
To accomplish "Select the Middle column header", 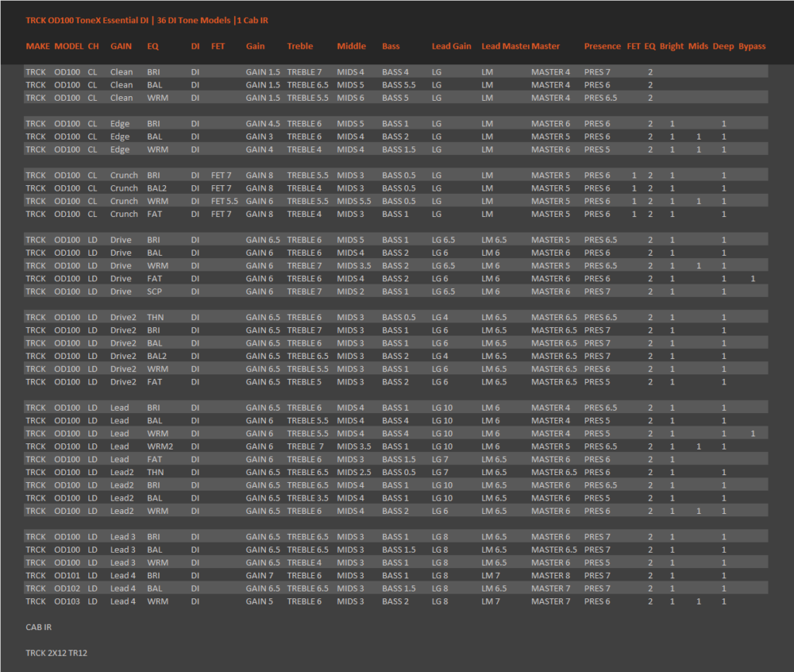I will click(351, 46).
